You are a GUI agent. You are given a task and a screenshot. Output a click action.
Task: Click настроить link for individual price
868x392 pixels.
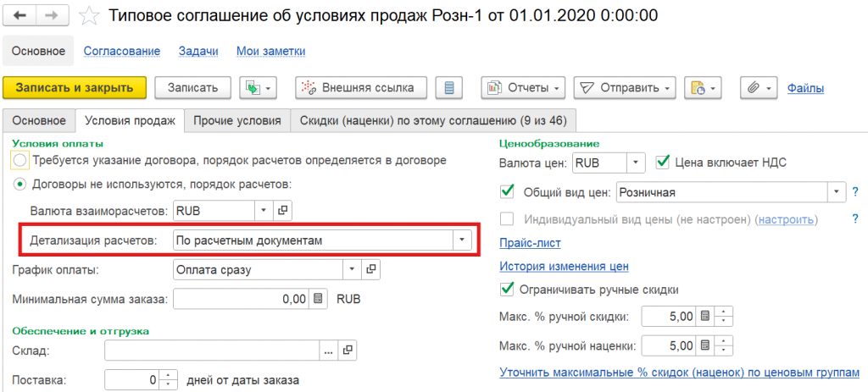click(x=786, y=219)
